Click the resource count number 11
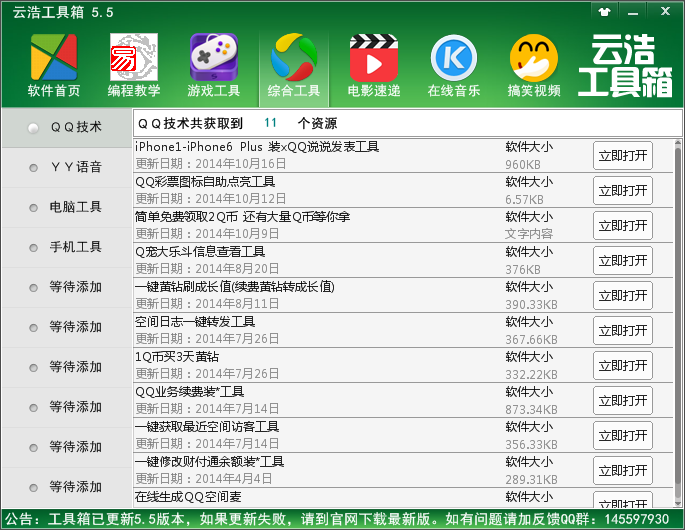This screenshot has width=685, height=530. pyautogui.click(x=270, y=123)
